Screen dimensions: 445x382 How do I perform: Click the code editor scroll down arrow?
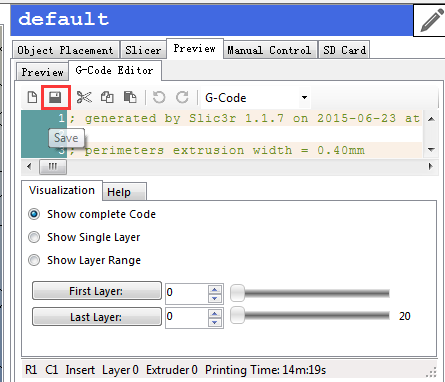point(431,150)
